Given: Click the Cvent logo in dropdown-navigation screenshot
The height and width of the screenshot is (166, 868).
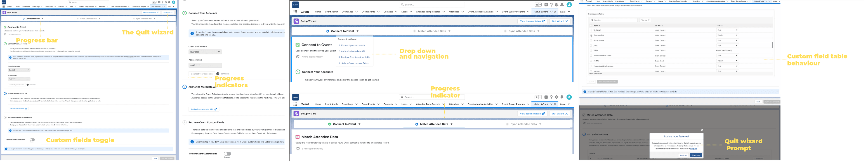Looking at the screenshot, I should (295, 5).
